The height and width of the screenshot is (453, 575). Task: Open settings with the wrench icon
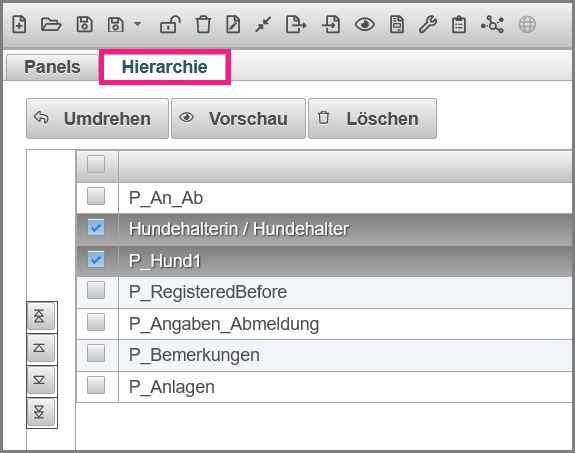428,25
